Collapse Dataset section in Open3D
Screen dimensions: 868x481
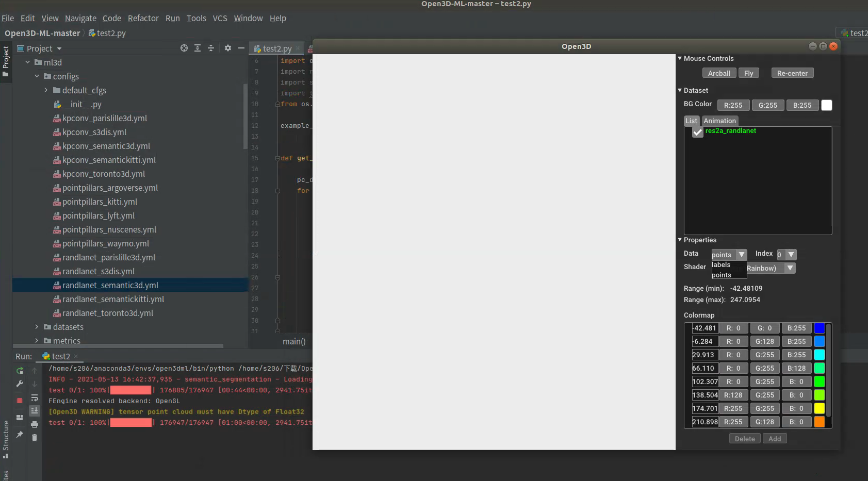(x=680, y=90)
